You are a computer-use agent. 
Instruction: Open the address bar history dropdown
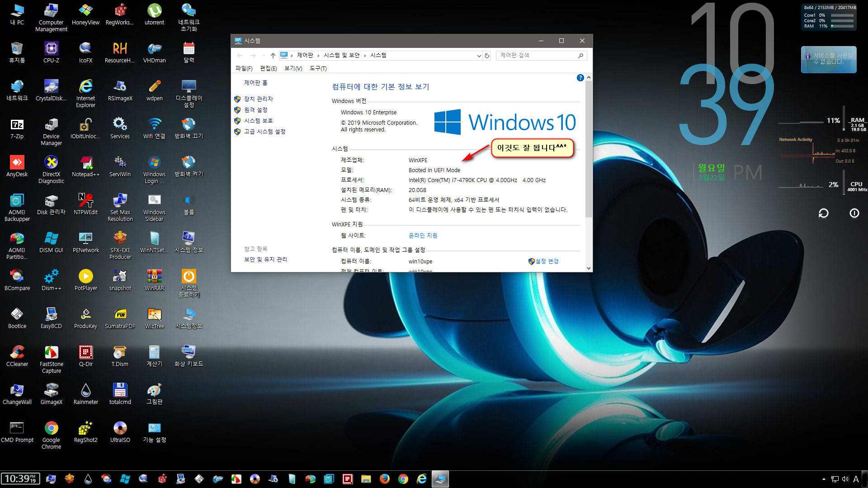coord(479,56)
